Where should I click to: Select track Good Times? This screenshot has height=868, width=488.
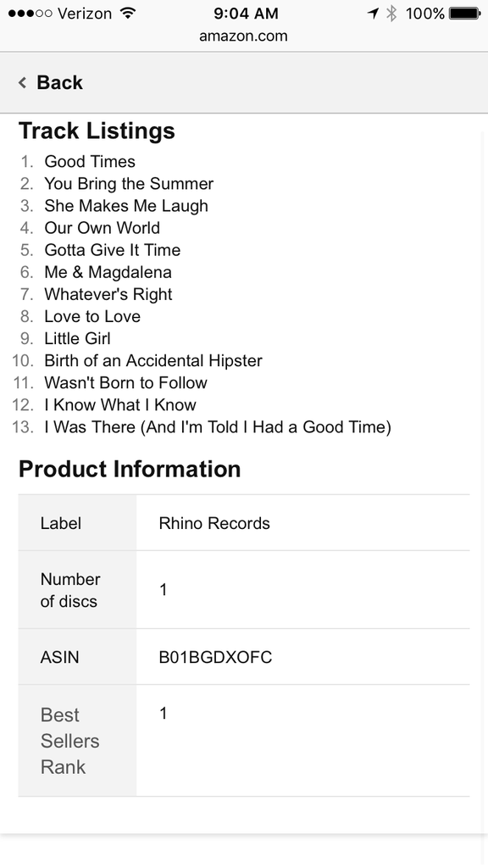coord(90,162)
